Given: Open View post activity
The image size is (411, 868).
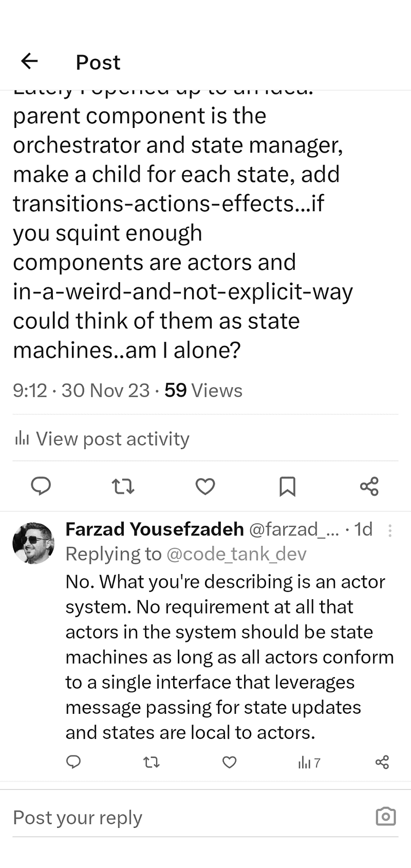Looking at the screenshot, I should [x=112, y=438].
